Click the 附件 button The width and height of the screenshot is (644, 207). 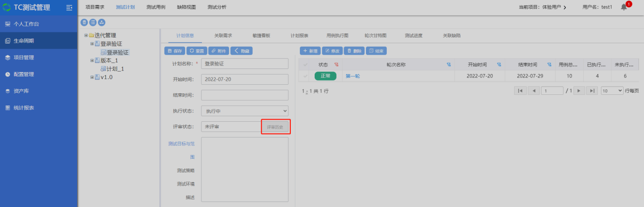point(218,51)
